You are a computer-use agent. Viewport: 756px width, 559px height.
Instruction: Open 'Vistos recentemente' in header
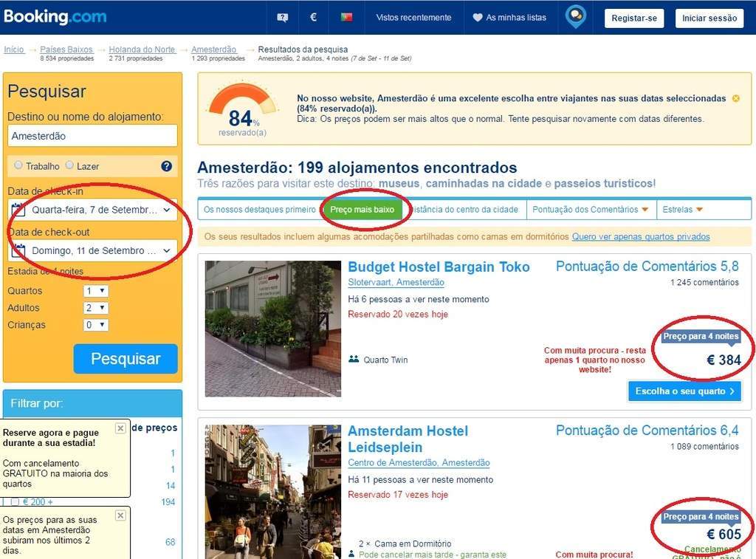click(413, 18)
